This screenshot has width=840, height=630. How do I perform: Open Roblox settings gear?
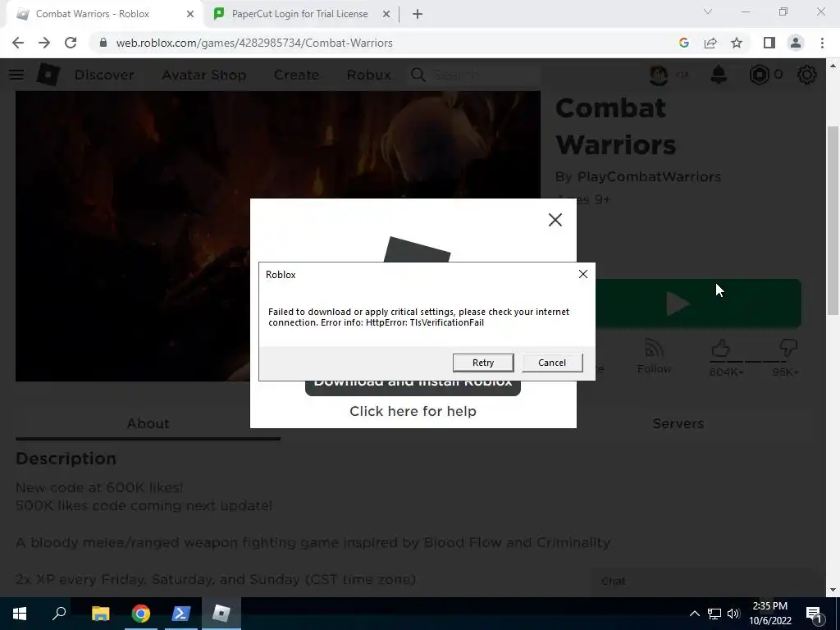(x=807, y=75)
